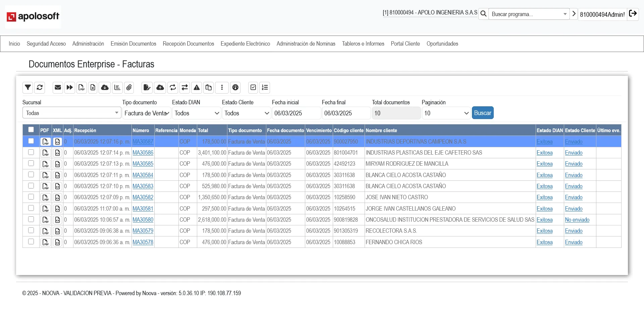Click the Fecha inicial date field
The image size is (644, 326).
tap(296, 113)
